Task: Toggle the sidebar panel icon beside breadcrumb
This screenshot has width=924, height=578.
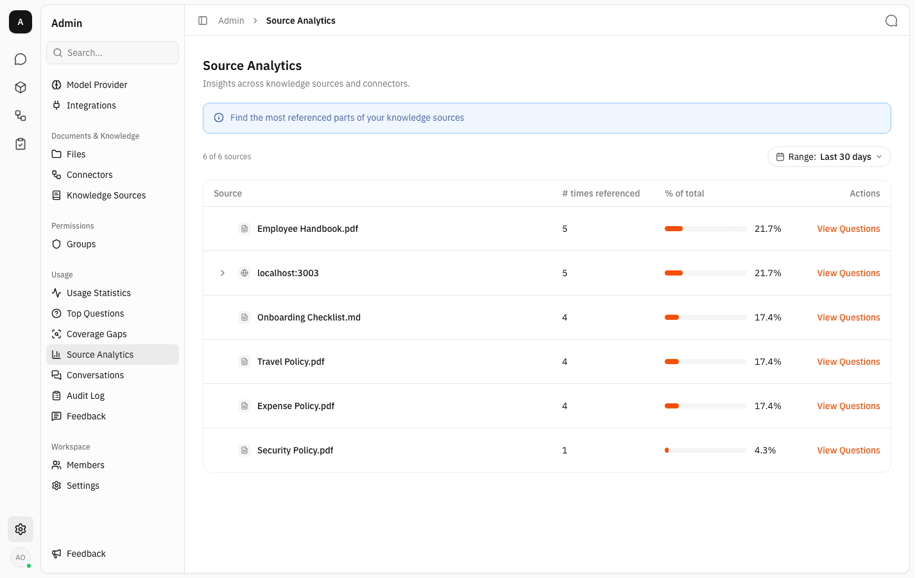Action: click(x=203, y=21)
